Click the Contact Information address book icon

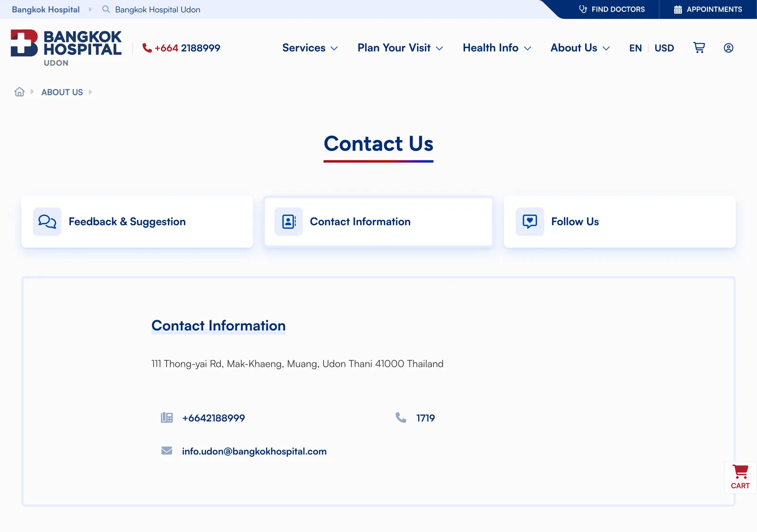click(289, 221)
